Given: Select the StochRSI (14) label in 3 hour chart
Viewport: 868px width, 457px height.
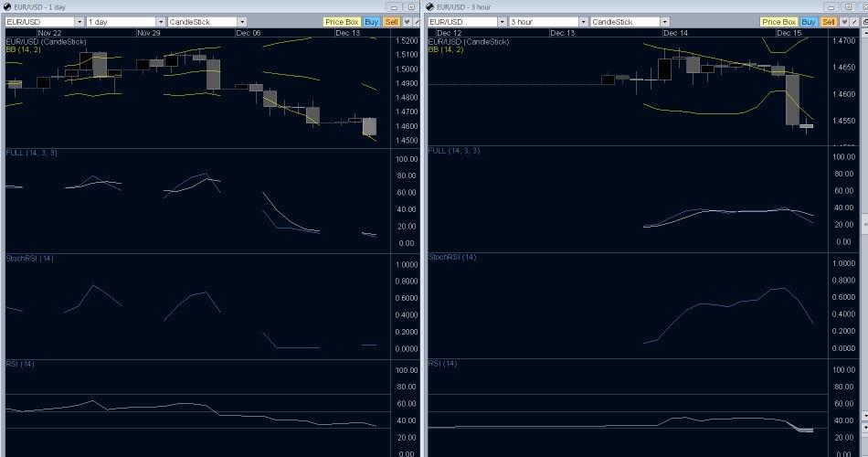Looking at the screenshot, I should point(452,258).
